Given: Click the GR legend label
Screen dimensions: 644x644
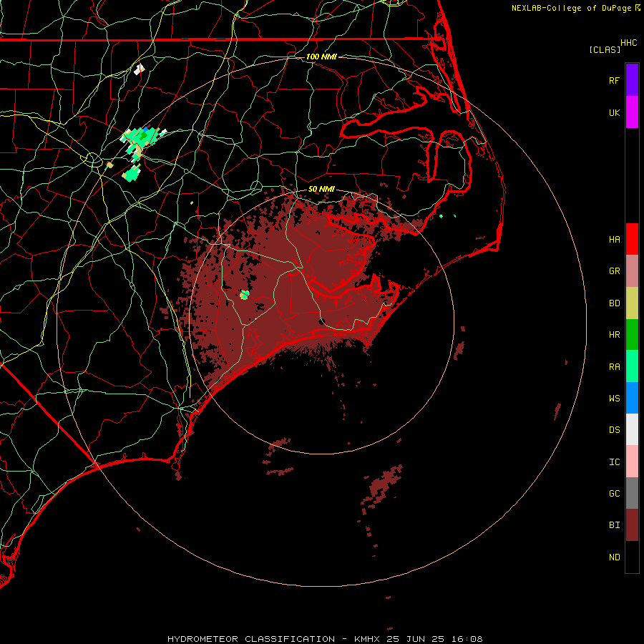Looking at the screenshot, I should [614, 271].
